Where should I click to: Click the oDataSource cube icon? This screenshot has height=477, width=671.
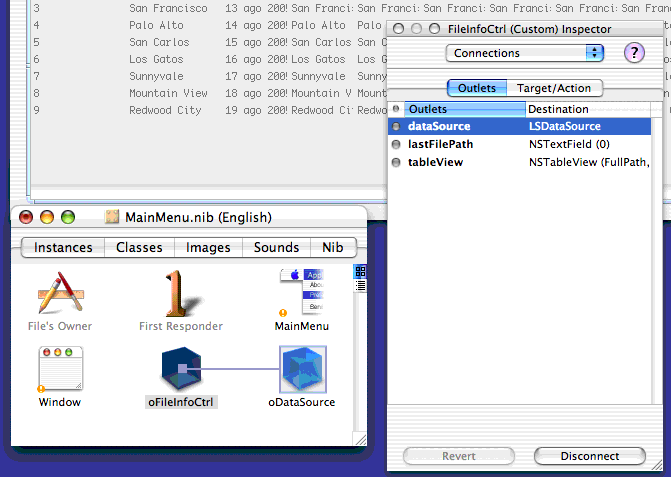tap(302, 370)
